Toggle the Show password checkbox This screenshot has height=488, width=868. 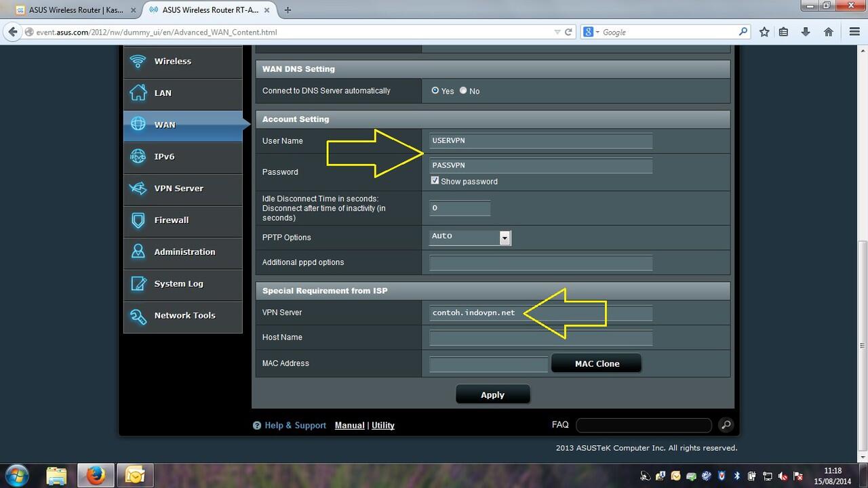coord(435,181)
